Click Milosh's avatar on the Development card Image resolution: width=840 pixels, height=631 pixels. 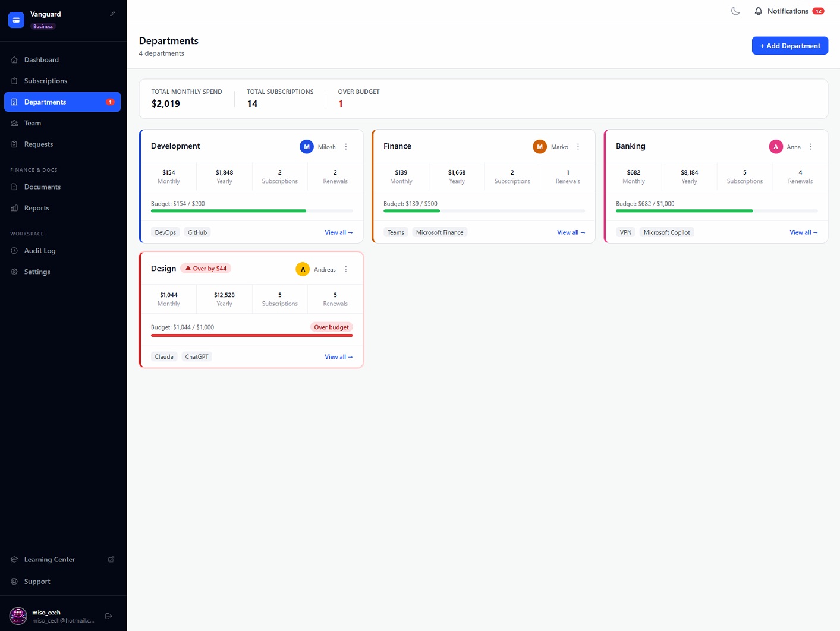(x=307, y=147)
